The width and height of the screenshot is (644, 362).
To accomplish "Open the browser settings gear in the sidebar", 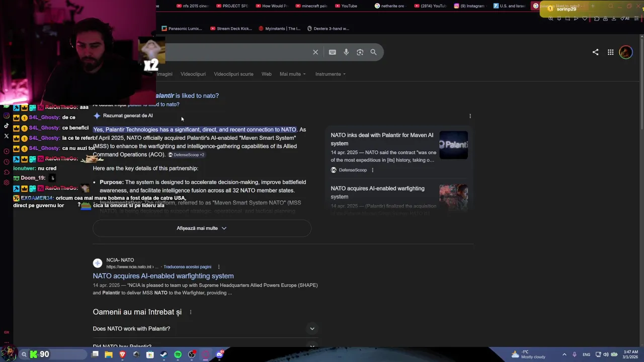I will point(6,183).
